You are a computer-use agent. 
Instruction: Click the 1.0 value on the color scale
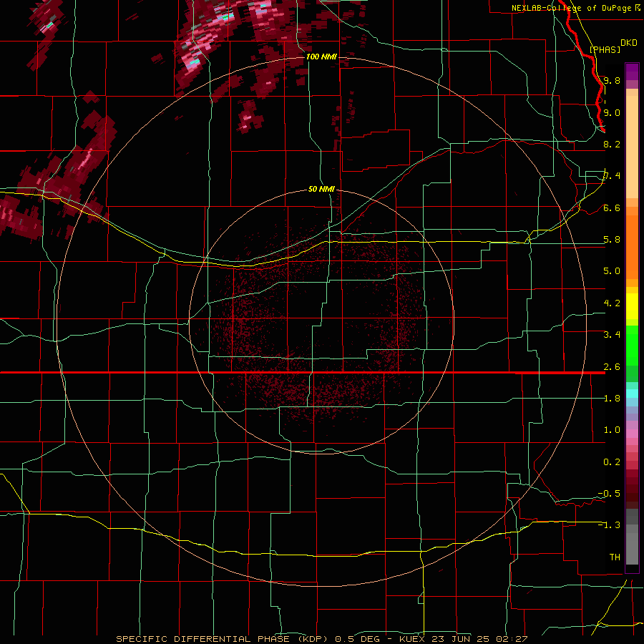612,430
